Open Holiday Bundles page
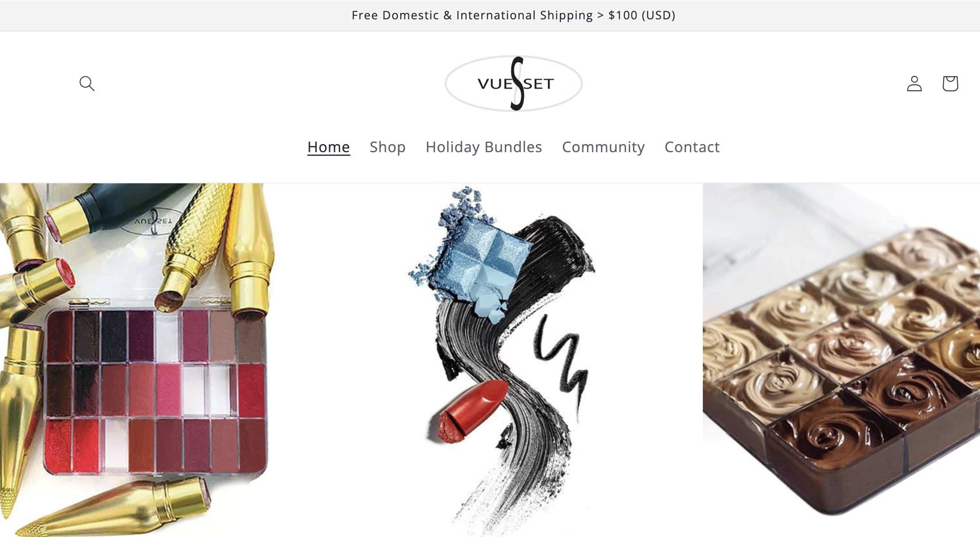 (x=484, y=147)
